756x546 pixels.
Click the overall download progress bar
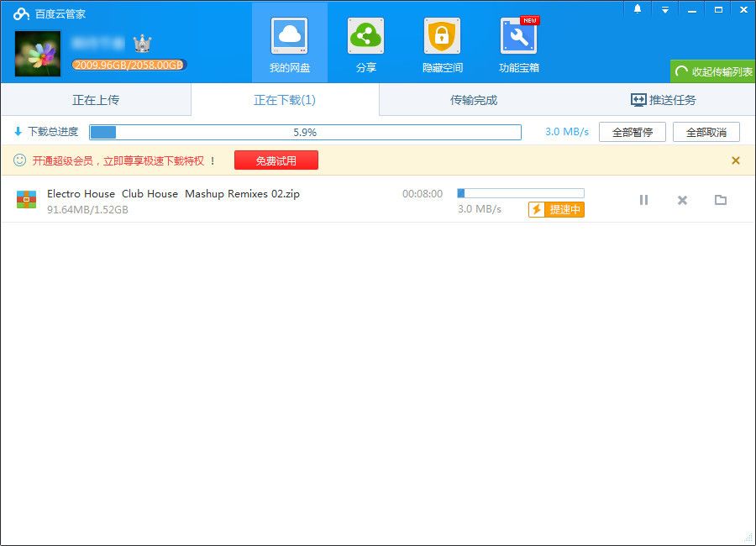pyautogui.click(x=305, y=132)
